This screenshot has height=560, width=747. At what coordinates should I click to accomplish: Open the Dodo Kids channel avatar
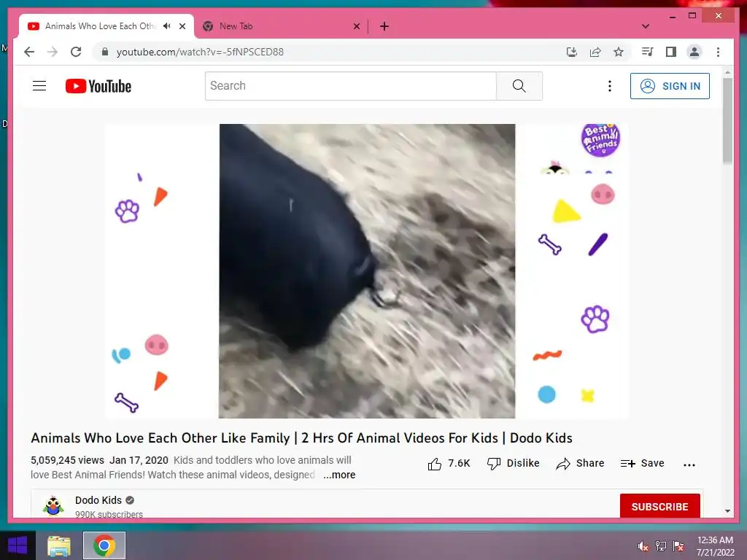pos(53,506)
